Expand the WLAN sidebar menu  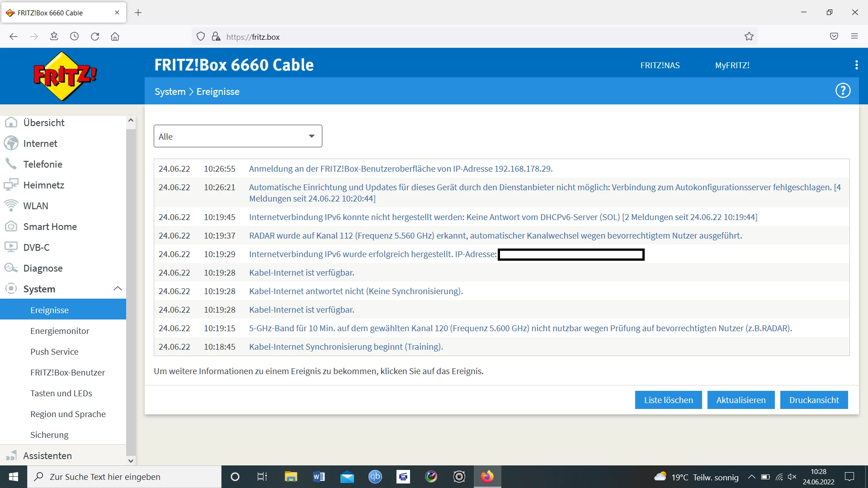tap(36, 206)
